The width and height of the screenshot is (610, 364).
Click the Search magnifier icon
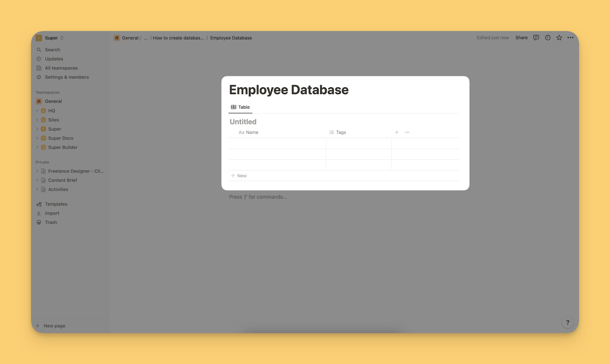tap(39, 50)
